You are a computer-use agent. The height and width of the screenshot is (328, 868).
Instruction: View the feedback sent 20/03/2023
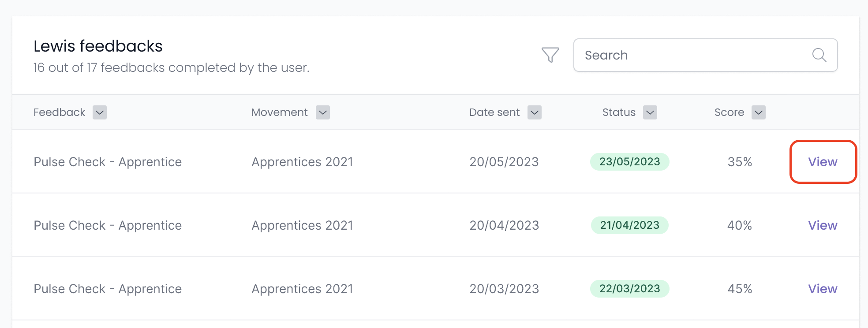[x=823, y=289]
